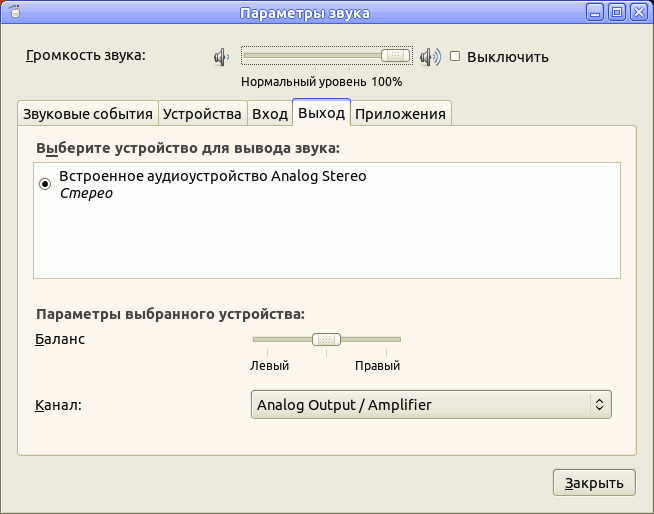The width and height of the screenshot is (654, 514).
Task: Select the Выход tab
Action: (x=321, y=113)
